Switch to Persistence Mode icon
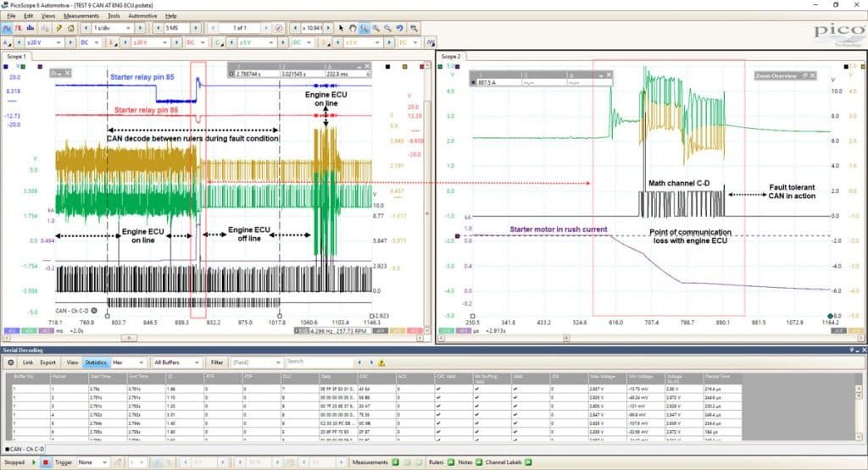Screen dimensions: 868x470 tap(19, 28)
